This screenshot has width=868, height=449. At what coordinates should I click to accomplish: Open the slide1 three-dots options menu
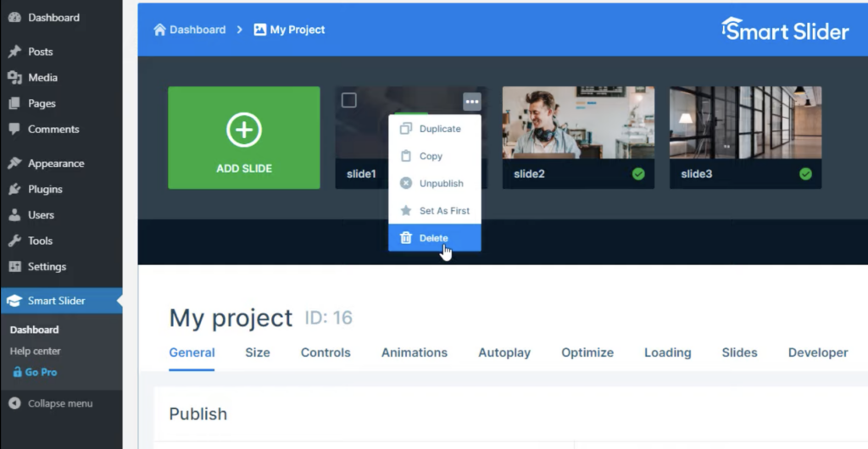[x=472, y=102]
